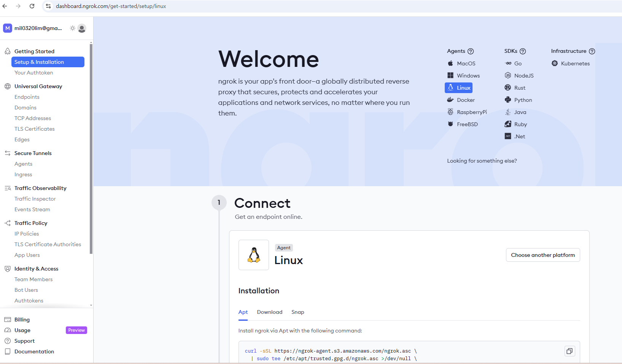Open App Users page
622x364 pixels.
(x=27, y=255)
